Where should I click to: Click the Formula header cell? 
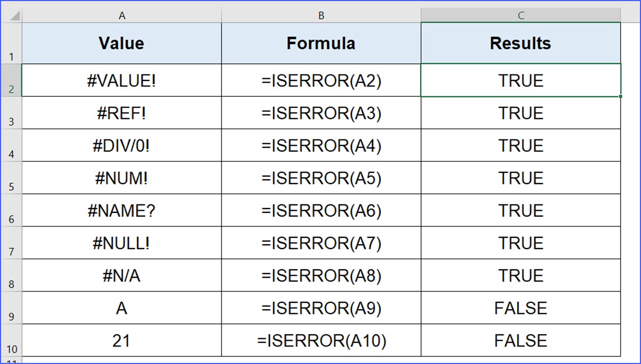tap(321, 44)
